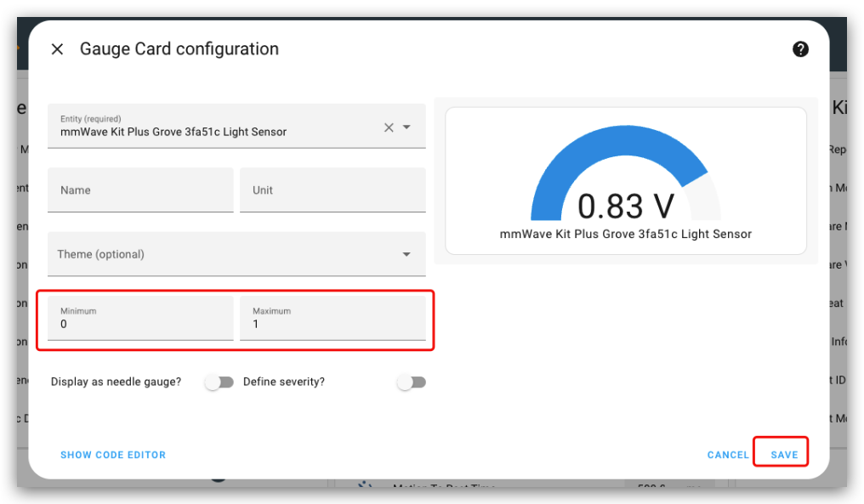Click the gauge preview label mmWave Kit Plus Grove
Viewport: 864px width, 504px height.
[x=625, y=234]
